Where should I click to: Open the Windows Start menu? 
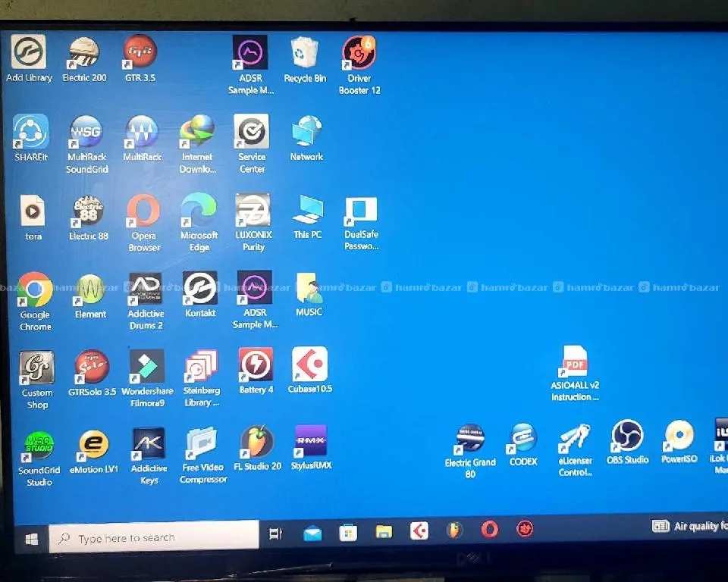(x=31, y=539)
